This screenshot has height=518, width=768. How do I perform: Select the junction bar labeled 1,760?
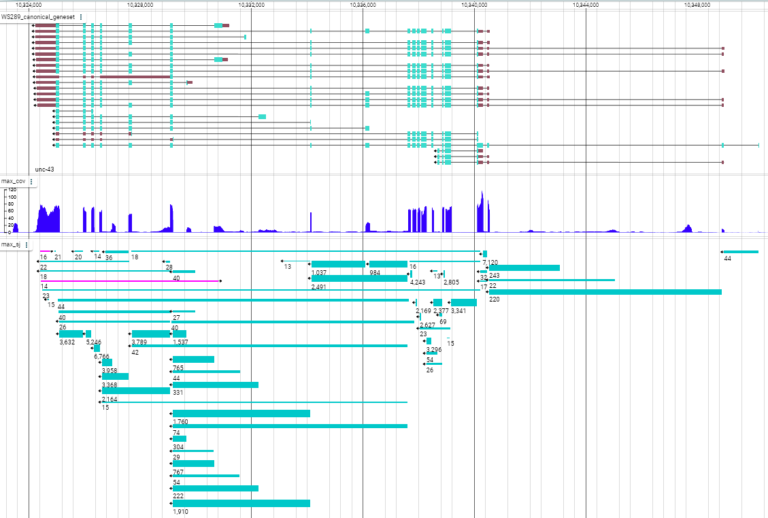pyautogui.click(x=241, y=413)
